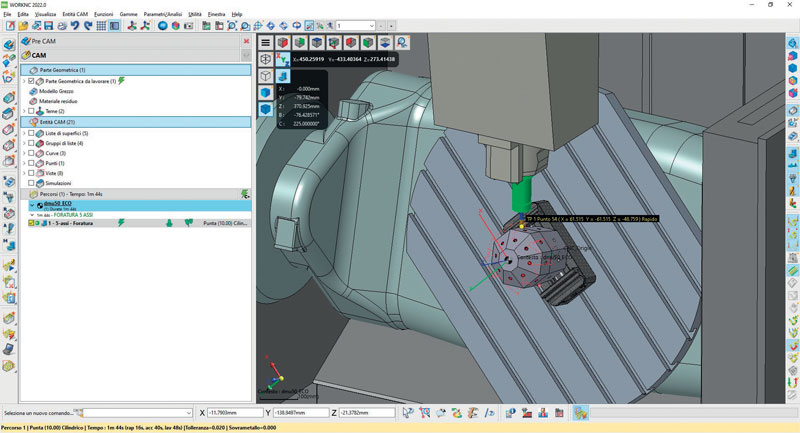Check the Curve (3) checkbox

pyautogui.click(x=31, y=153)
